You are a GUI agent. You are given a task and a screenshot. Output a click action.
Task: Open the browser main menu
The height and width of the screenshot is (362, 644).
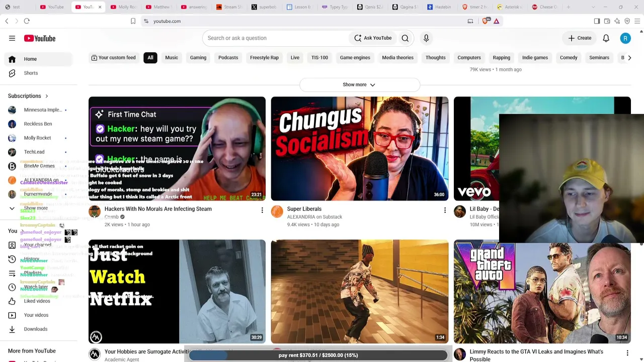(x=637, y=21)
